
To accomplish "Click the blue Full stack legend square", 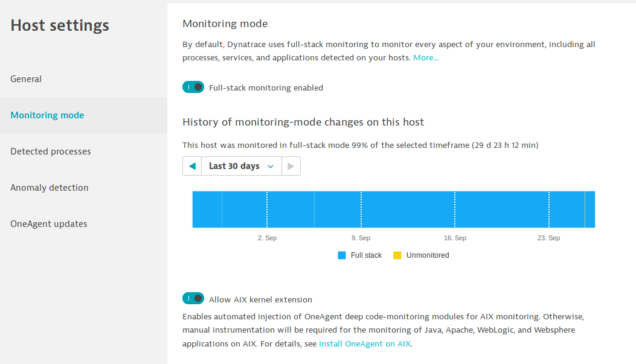I will point(341,255).
